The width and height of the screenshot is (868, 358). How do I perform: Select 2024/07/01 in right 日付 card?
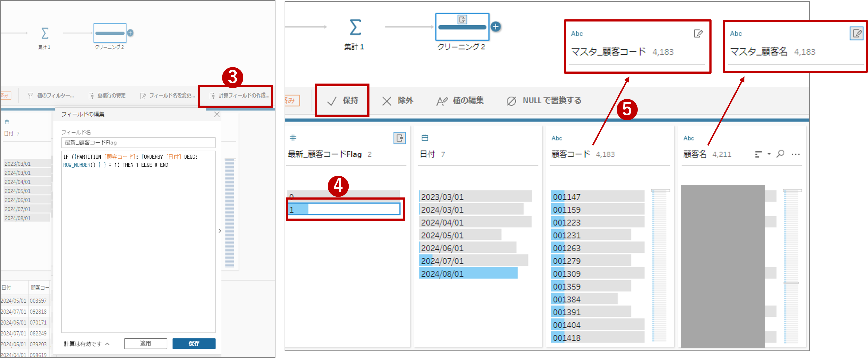(x=473, y=261)
